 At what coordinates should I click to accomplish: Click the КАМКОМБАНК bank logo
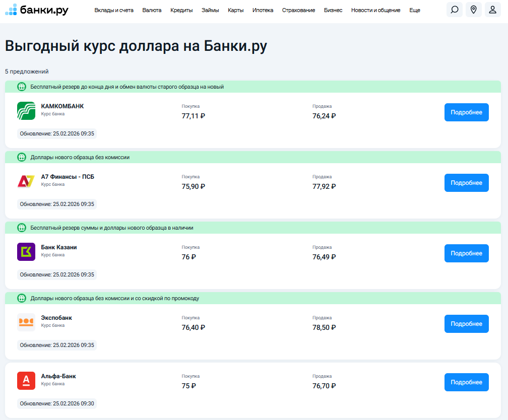coord(26,109)
